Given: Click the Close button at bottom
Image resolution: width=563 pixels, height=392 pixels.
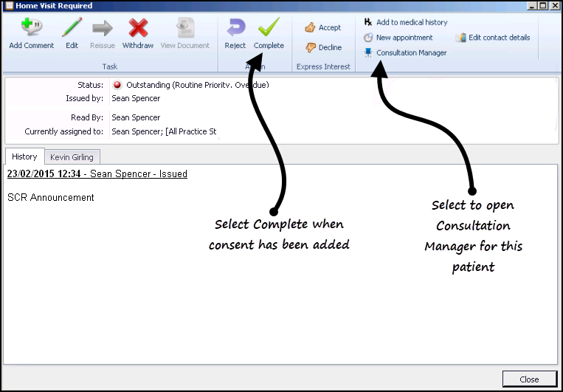Looking at the screenshot, I should coord(529,379).
